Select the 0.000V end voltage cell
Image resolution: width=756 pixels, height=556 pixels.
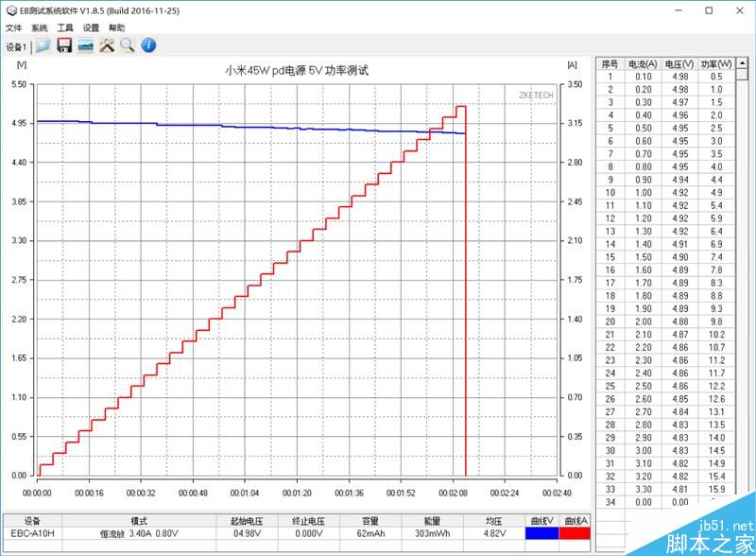309,533
